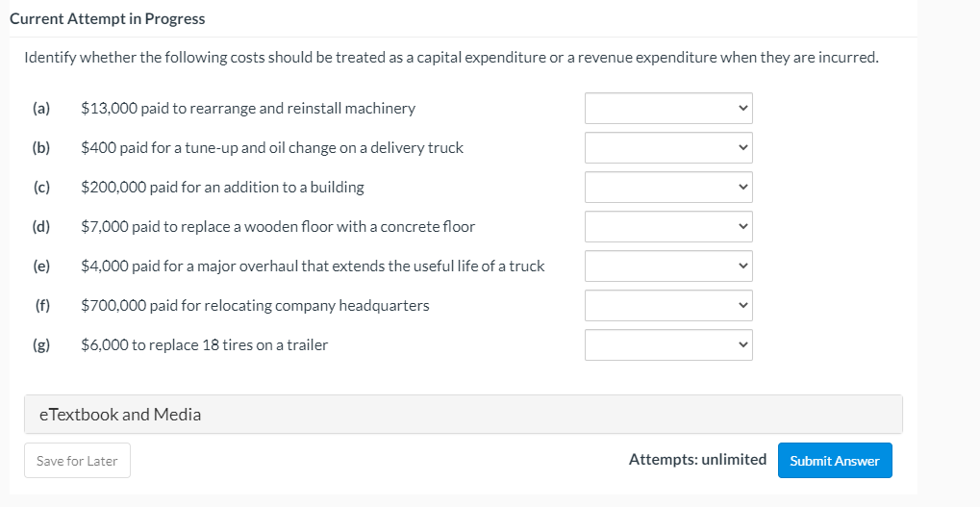This screenshot has height=507, width=980.
Task: Click the question instruction text
Action: 451,58
